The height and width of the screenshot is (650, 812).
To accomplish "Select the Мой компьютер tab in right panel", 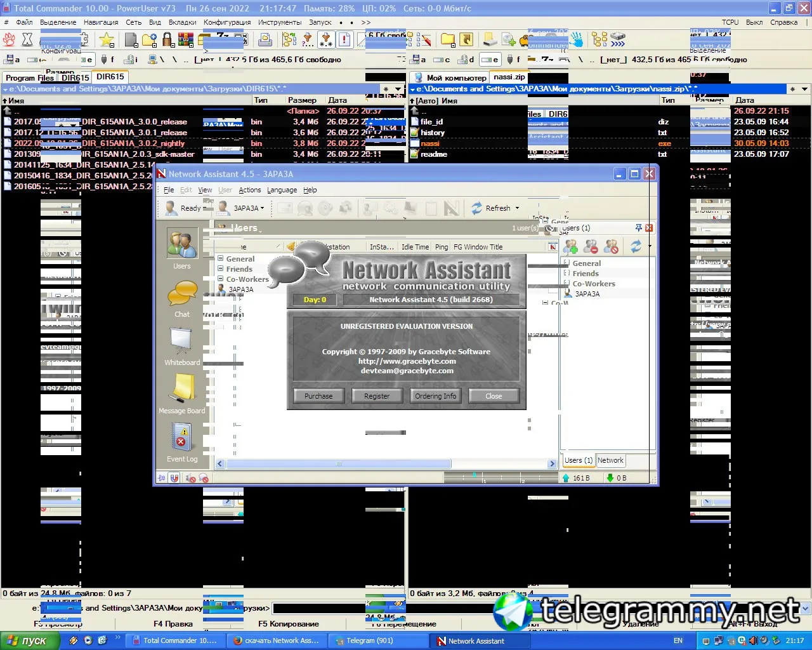I will coord(450,77).
